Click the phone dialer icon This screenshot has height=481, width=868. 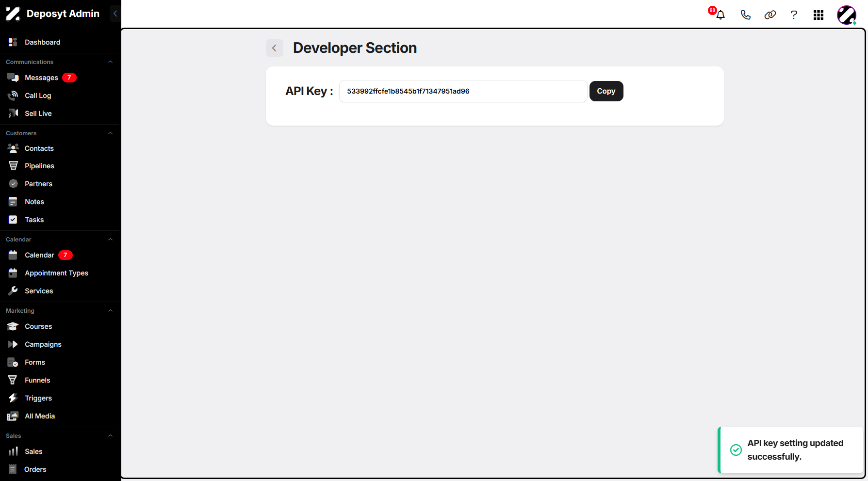[x=745, y=15]
